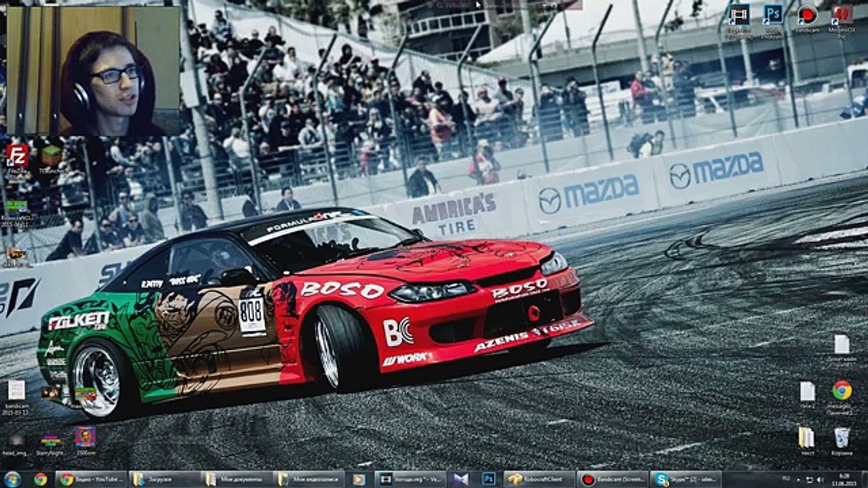Switch to the YouTube Chrome window in taskbar
This screenshot has height=488, width=868.
click(x=92, y=479)
